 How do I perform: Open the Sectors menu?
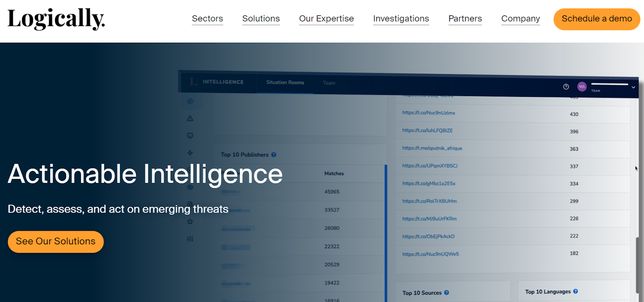click(207, 18)
